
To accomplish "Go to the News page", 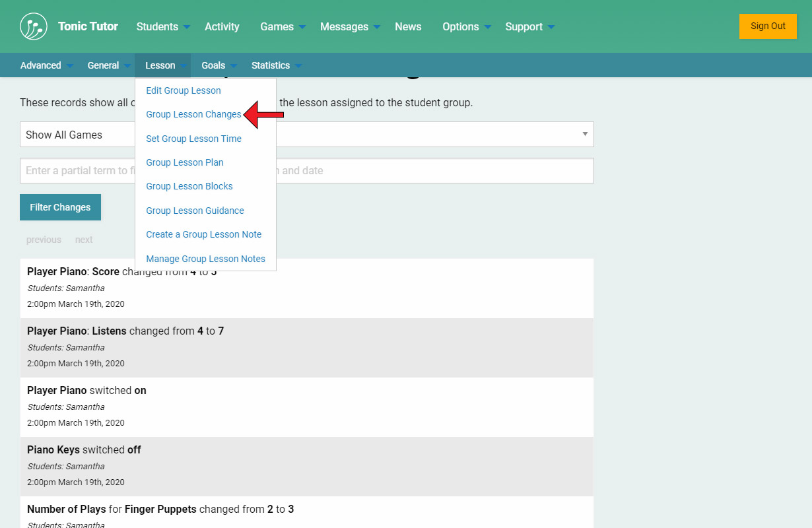I will (408, 26).
